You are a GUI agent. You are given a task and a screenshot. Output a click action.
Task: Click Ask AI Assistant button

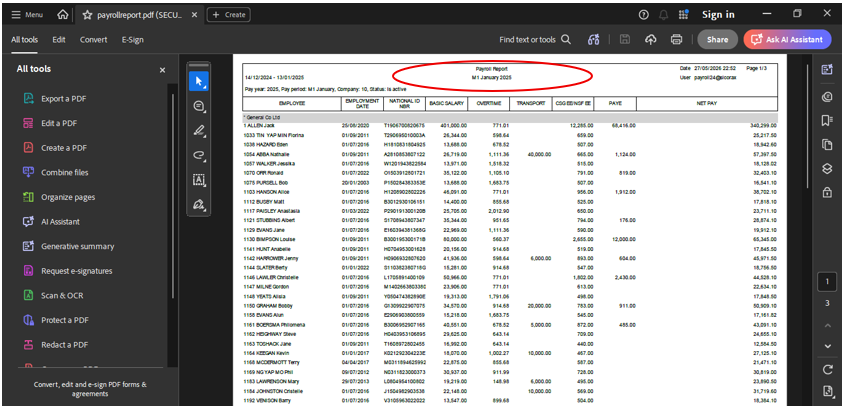point(787,39)
